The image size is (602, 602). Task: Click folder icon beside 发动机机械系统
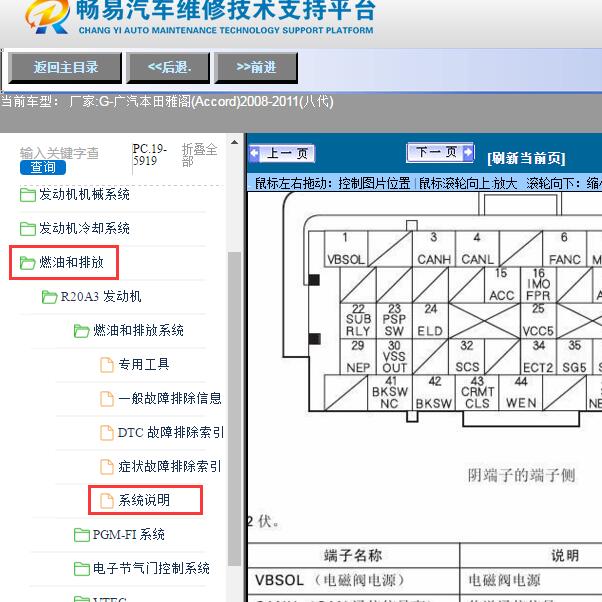pyautogui.click(x=28, y=195)
